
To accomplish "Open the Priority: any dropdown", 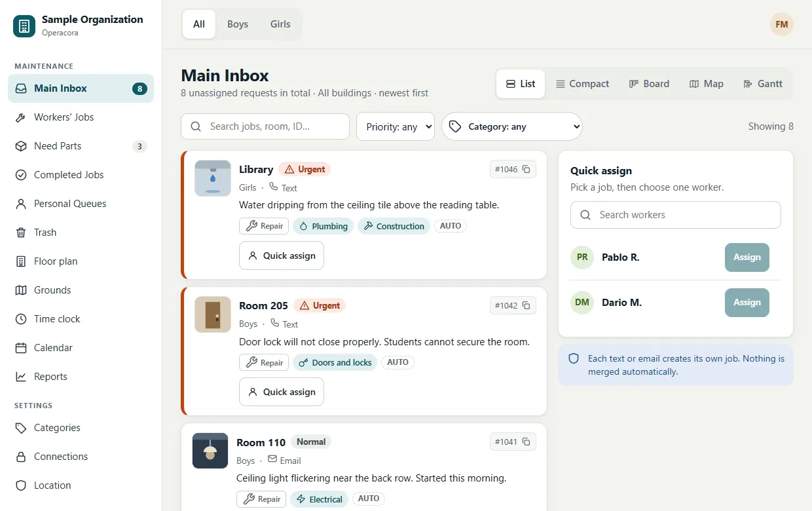I will pos(396,126).
